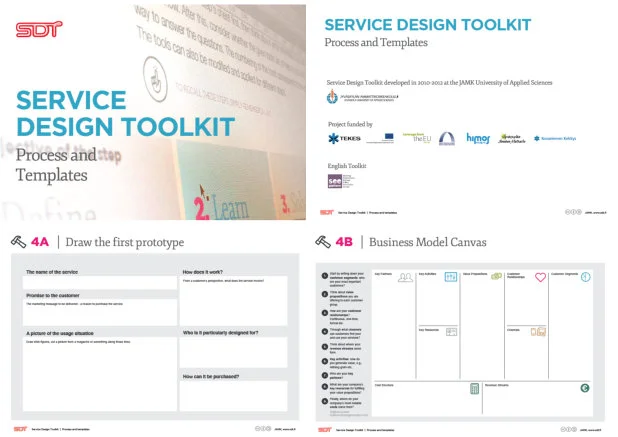Click numbered step 9 bullet in canvas instructions

click(325, 401)
